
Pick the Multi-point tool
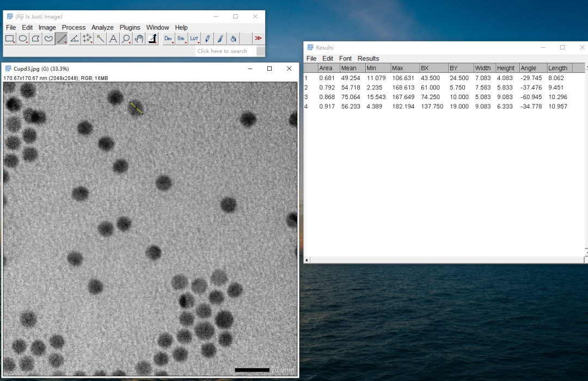pos(87,39)
